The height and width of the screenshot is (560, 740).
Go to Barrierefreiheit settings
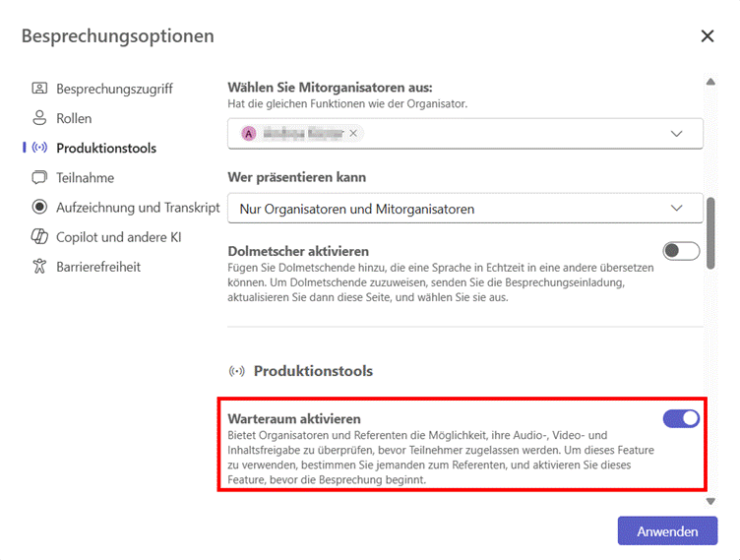[x=98, y=267]
